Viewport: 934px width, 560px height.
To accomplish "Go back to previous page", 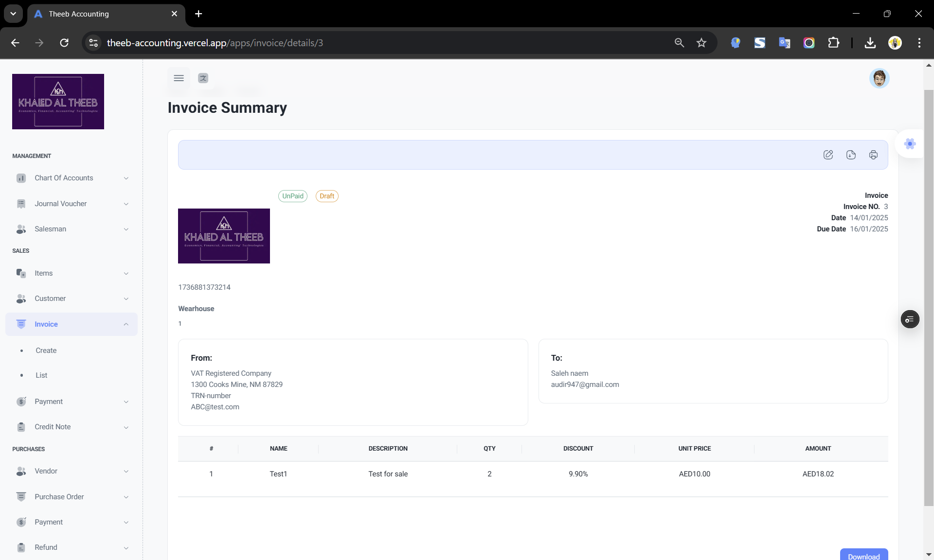I will (x=15, y=43).
